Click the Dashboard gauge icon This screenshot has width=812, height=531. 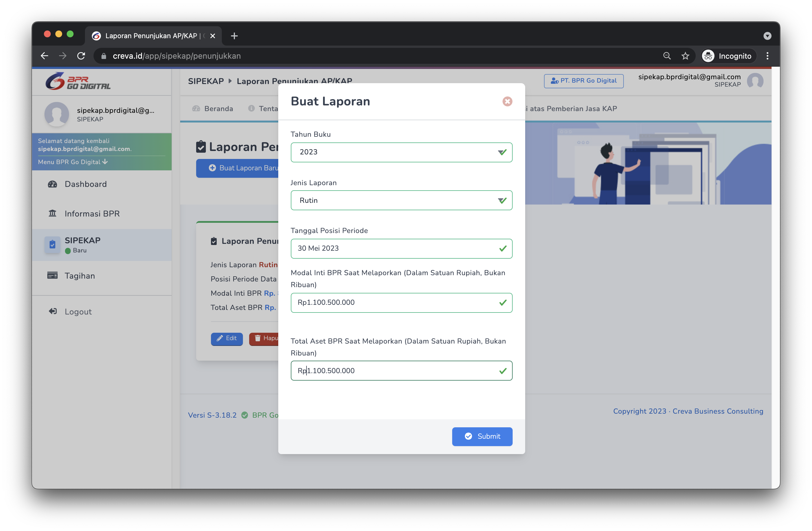[52, 184]
